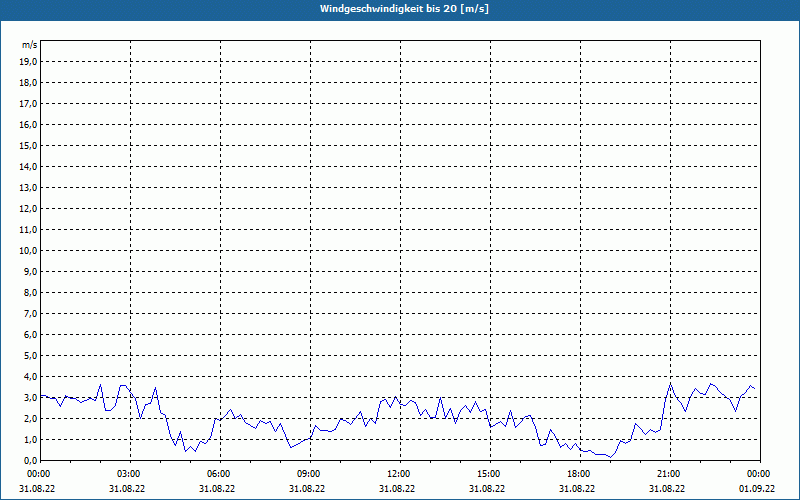800x500 pixels.
Task: Click the wind speed peak at 21:00
Action: tap(670, 384)
